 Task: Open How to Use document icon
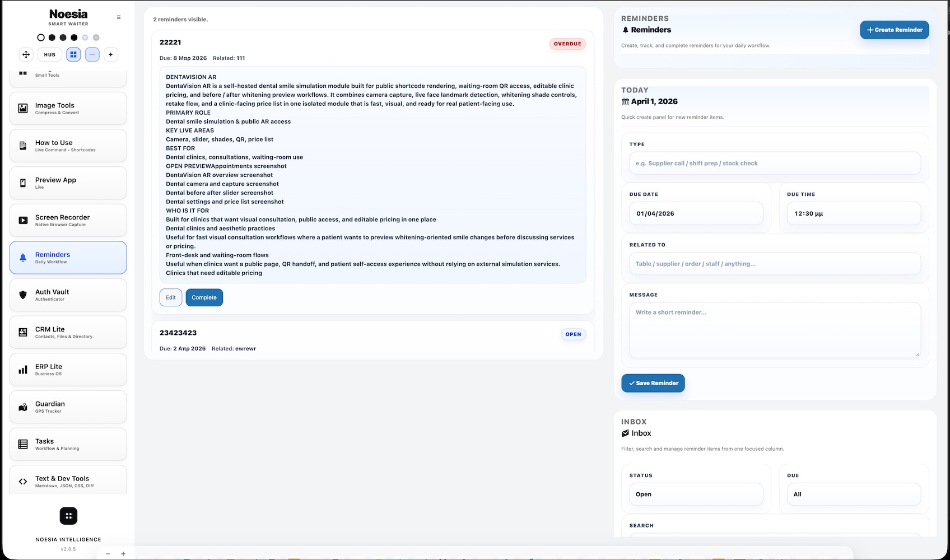(x=23, y=146)
